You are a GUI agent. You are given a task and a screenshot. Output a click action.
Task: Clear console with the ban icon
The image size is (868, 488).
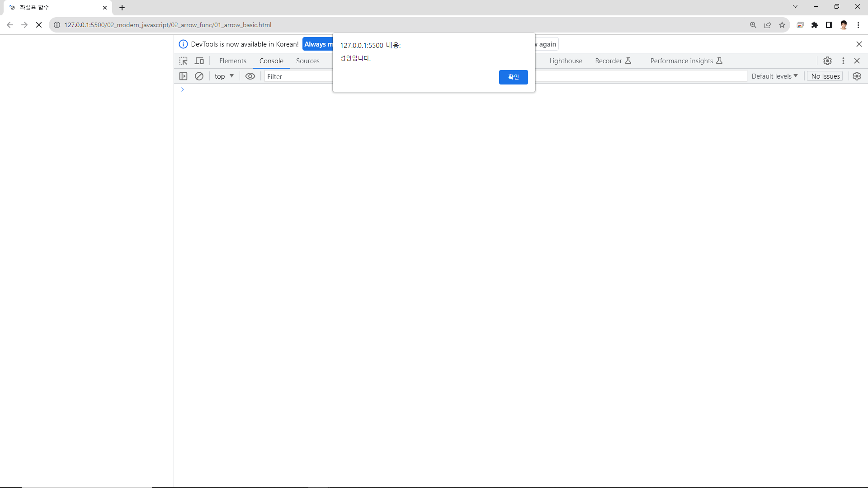[199, 76]
